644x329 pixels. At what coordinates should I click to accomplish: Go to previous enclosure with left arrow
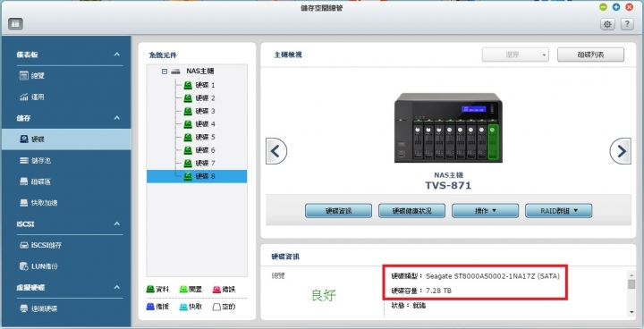pyautogui.click(x=276, y=151)
